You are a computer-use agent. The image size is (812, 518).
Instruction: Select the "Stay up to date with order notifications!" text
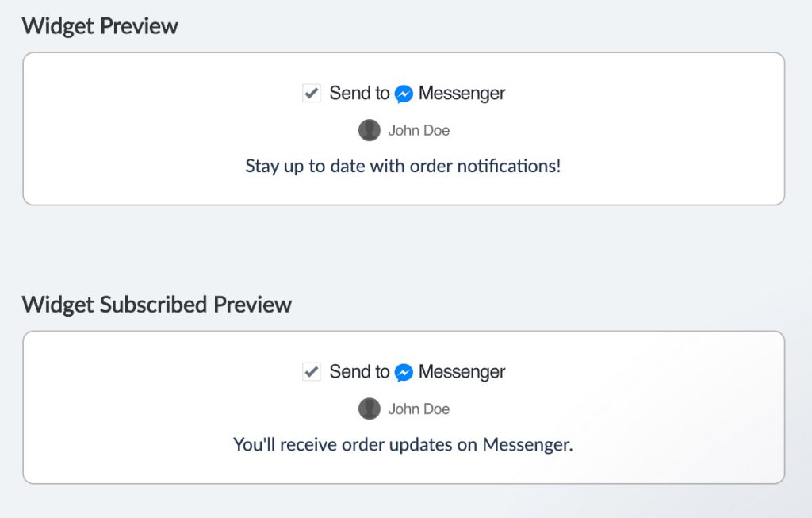403,167
